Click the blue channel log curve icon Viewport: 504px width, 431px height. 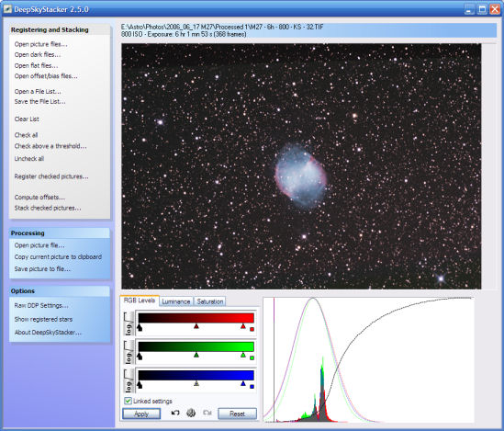pyautogui.click(x=129, y=381)
